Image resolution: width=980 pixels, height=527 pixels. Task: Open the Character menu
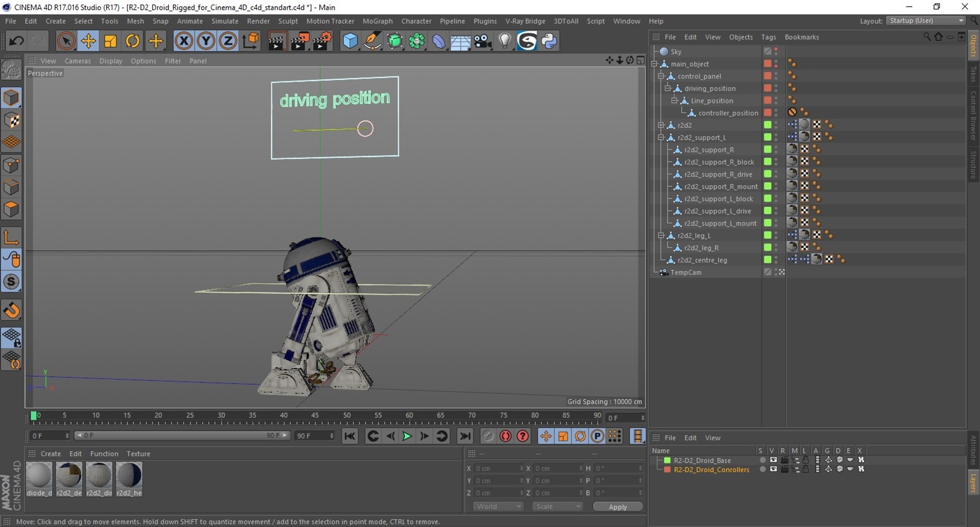[x=416, y=21]
